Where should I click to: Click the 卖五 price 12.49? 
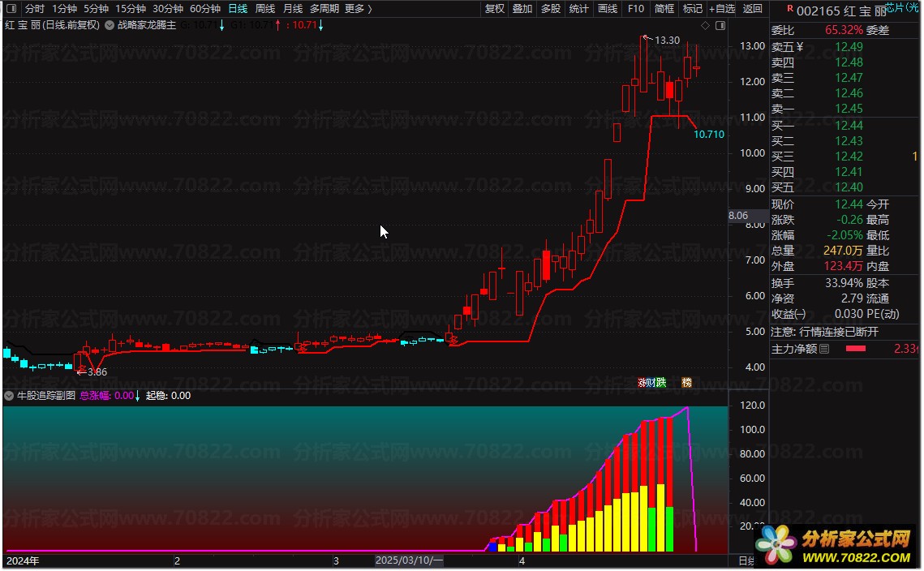(x=849, y=46)
